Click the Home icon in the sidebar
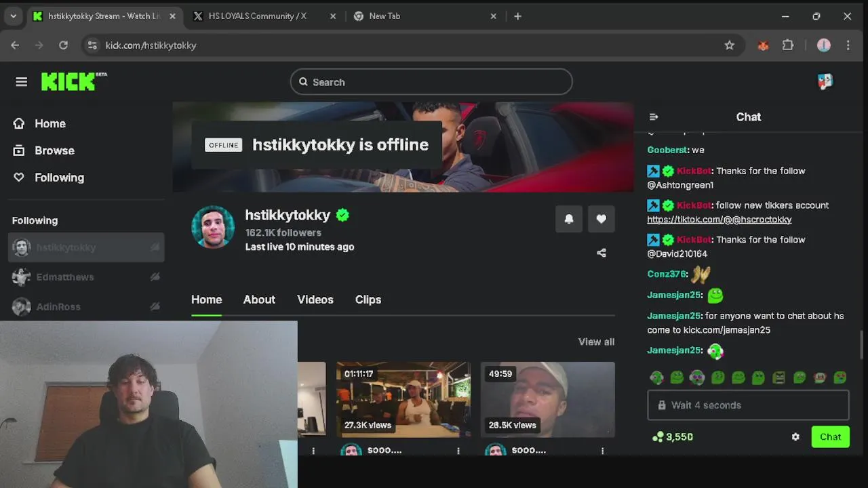Screen dimensions: 868x488 coord(19,123)
